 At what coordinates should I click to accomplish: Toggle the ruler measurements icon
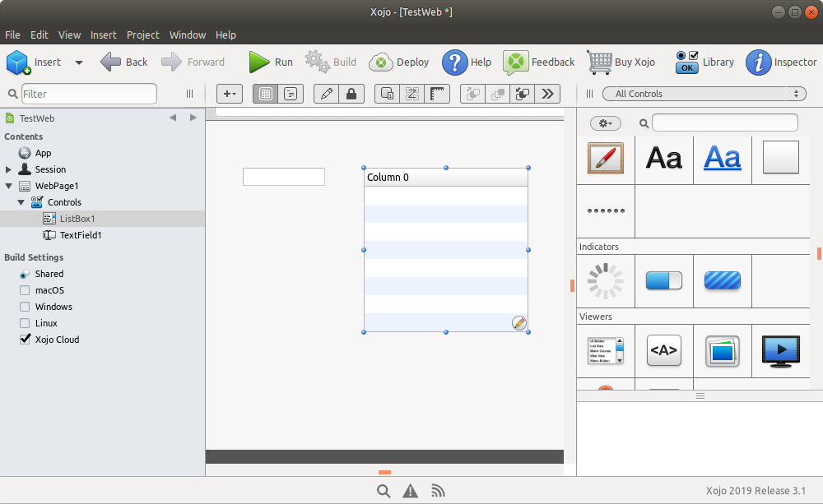[437, 94]
